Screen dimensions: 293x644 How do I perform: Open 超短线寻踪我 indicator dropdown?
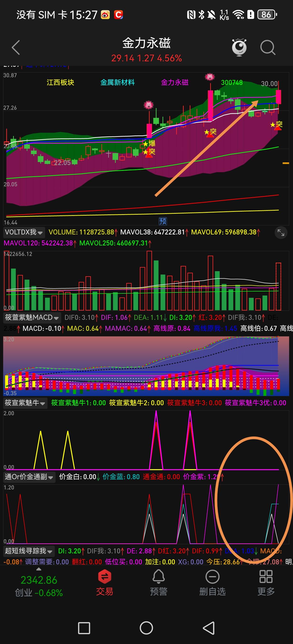(29, 551)
